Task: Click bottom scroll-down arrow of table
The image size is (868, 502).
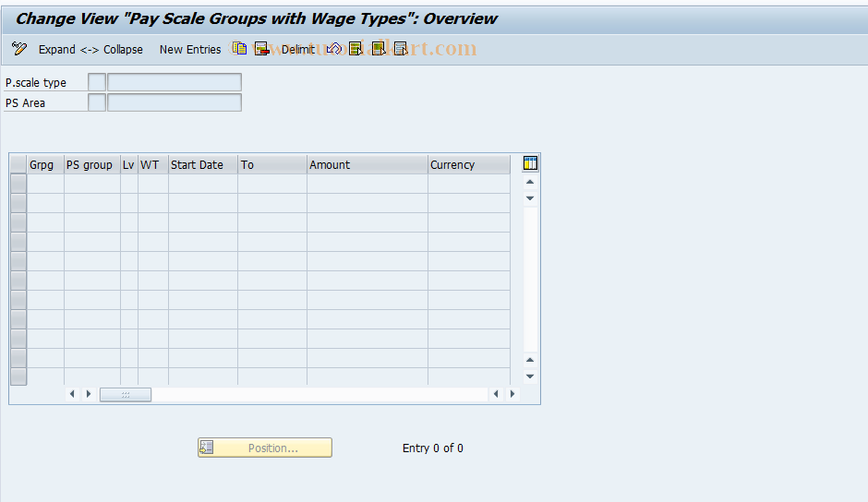Action: [x=530, y=376]
